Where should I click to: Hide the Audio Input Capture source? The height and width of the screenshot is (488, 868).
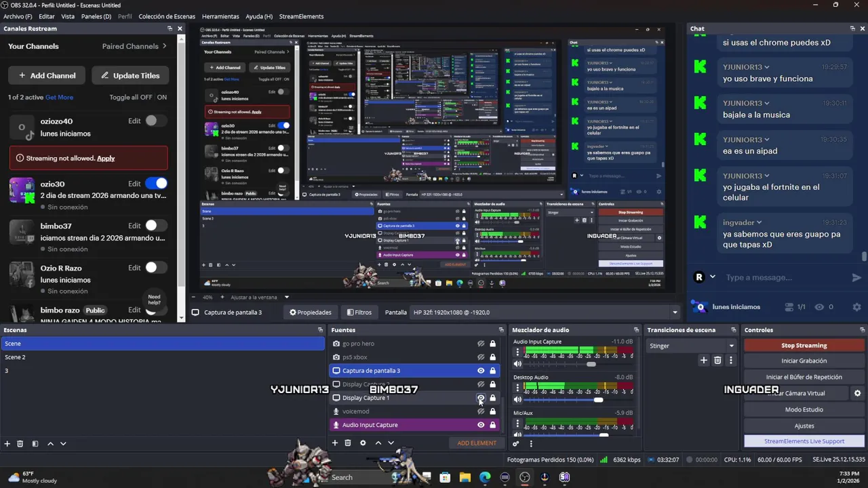point(481,425)
